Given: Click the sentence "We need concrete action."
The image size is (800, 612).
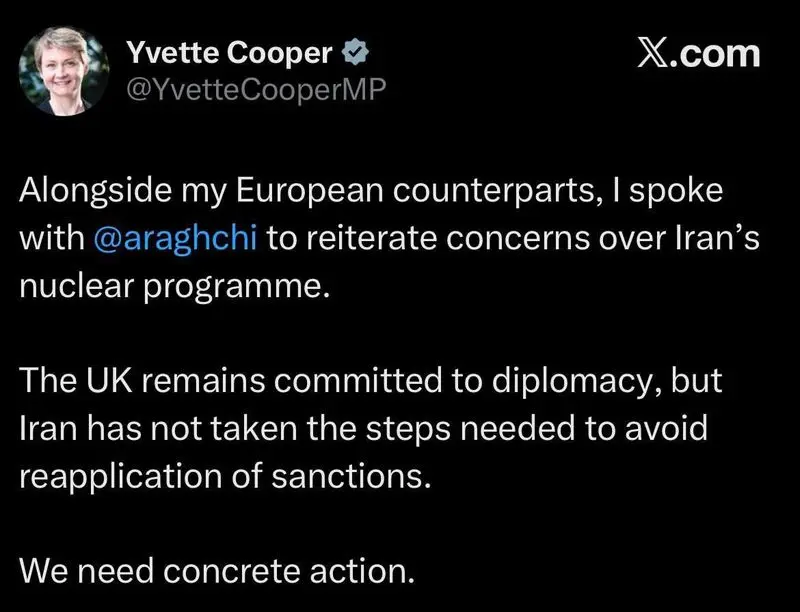Looking at the screenshot, I should point(215,573).
